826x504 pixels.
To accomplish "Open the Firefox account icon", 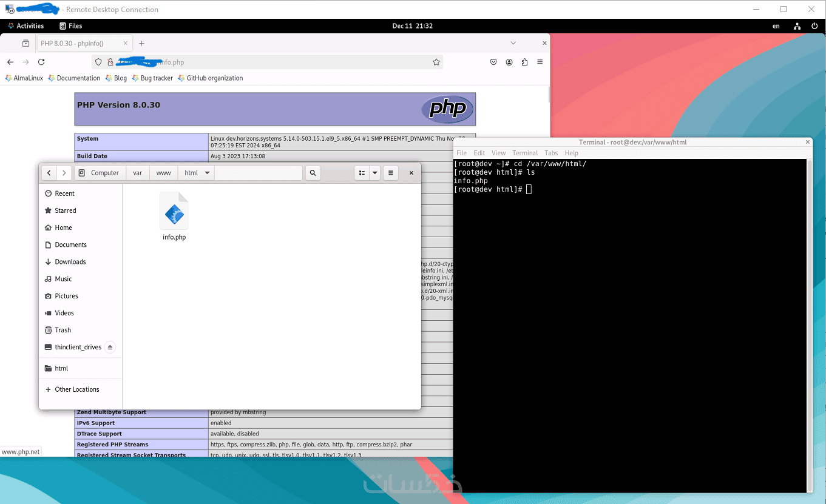I will pos(509,62).
